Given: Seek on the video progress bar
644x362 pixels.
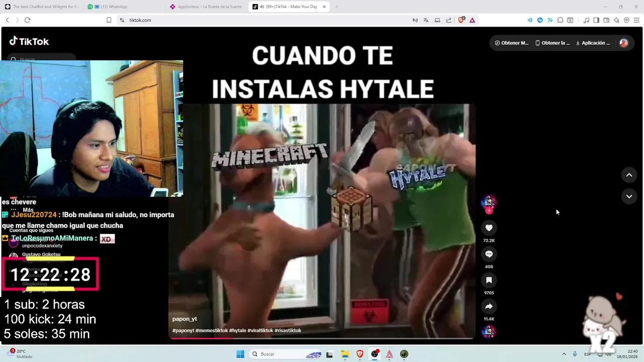Looking at the screenshot, I should 322,338.
